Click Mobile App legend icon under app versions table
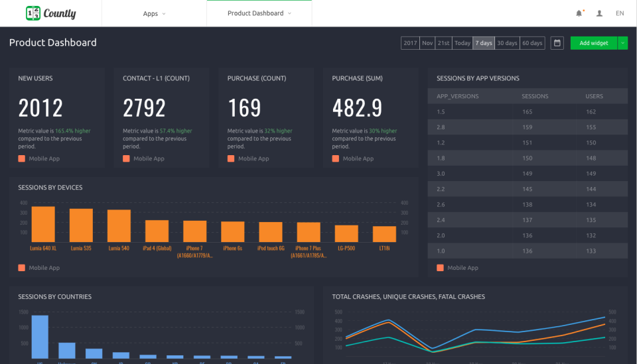This screenshot has width=637, height=364. (x=441, y=268)
